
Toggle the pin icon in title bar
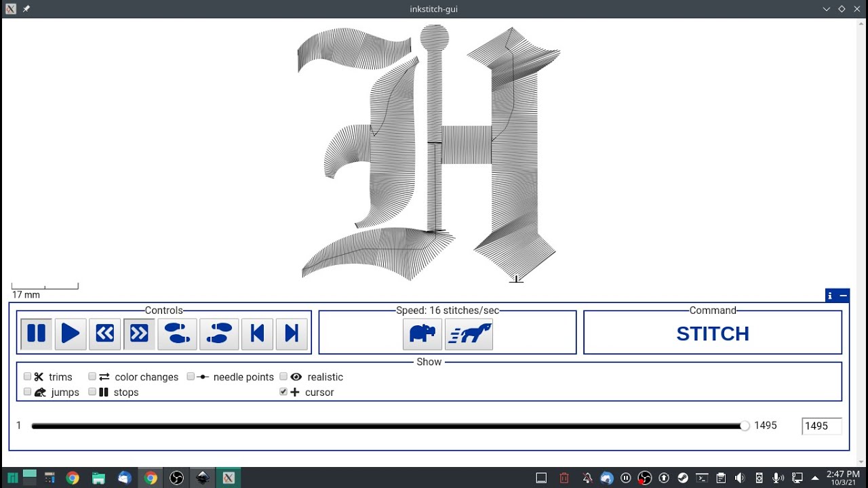tap(26, 9)
